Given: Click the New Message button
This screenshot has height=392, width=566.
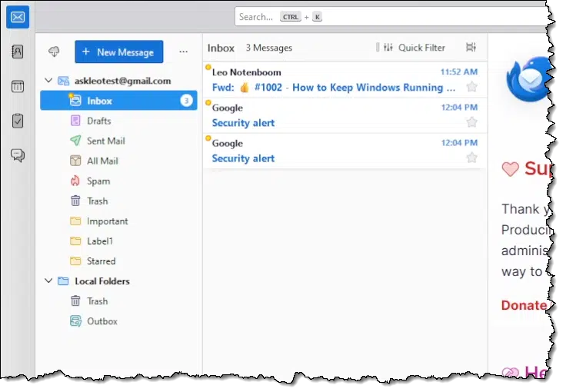Looking at the screenshot, I should 119,52.
